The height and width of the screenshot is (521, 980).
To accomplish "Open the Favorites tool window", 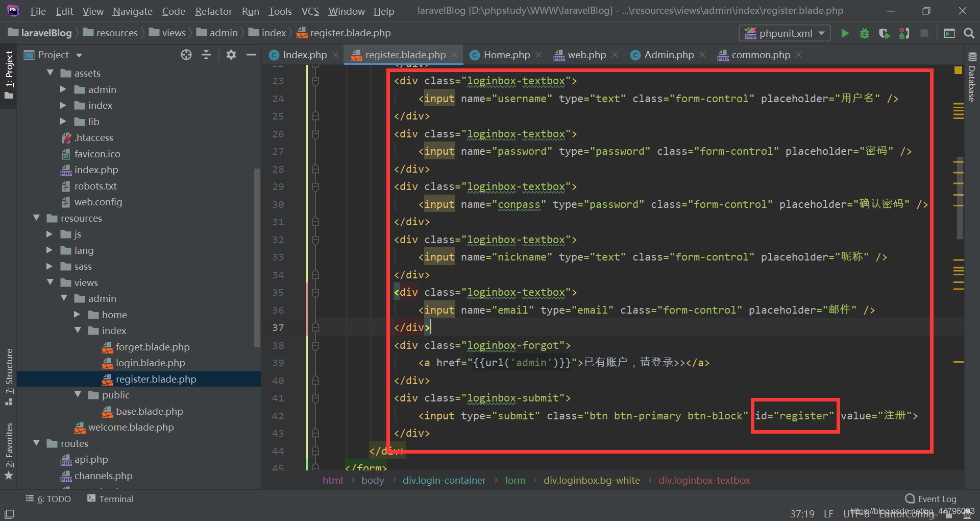I will [9, 452].
